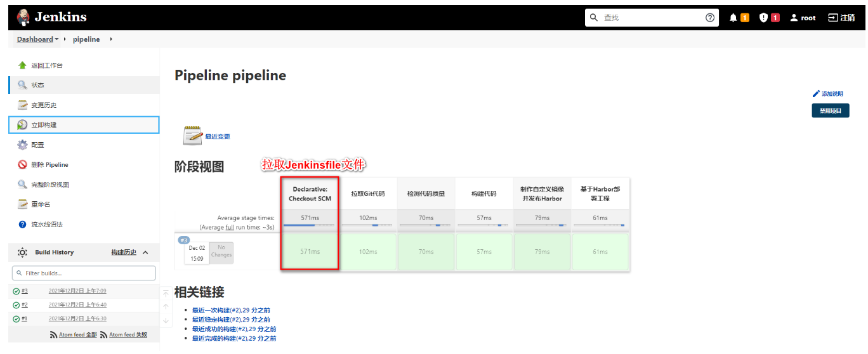Open 最近一次构建(#2) link

click(231, 310)
